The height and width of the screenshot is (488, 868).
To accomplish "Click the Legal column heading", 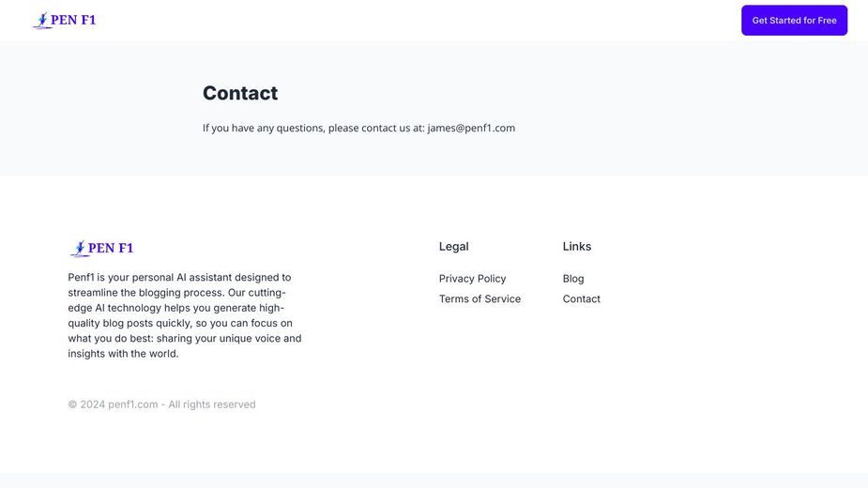I will coord(454,247).
